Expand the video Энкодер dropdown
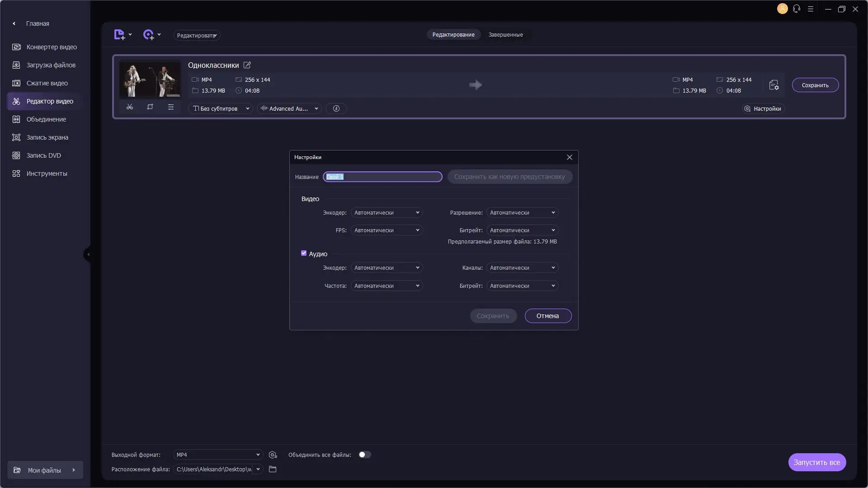Viewport: 868px width, 488px height. click(387, 212)
